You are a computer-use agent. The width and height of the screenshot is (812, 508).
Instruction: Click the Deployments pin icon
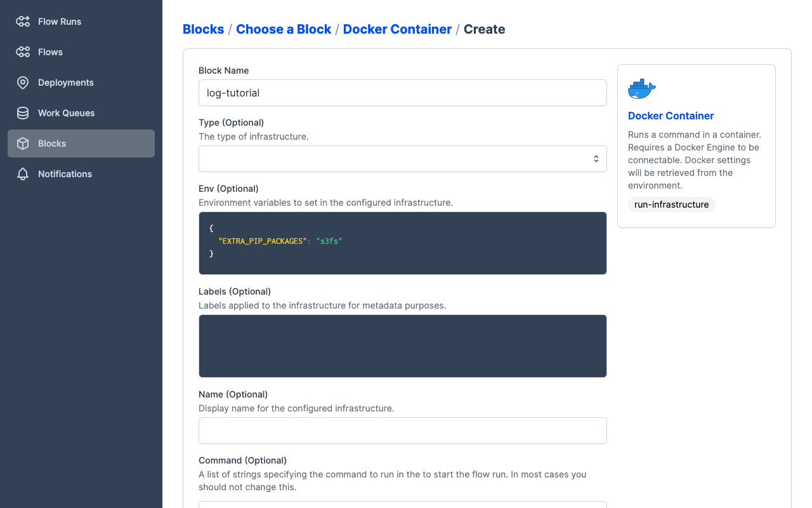(x=23, y=83)
